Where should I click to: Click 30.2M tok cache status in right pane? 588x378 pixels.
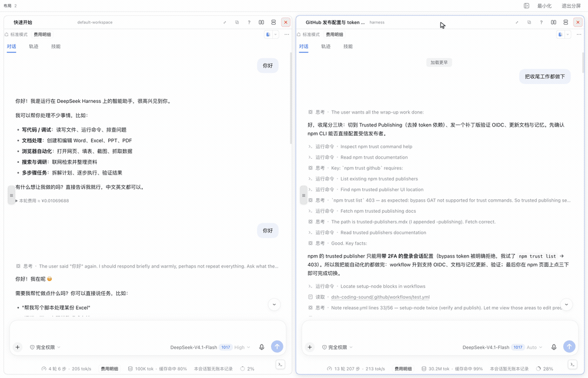click(x=452, y=369)
